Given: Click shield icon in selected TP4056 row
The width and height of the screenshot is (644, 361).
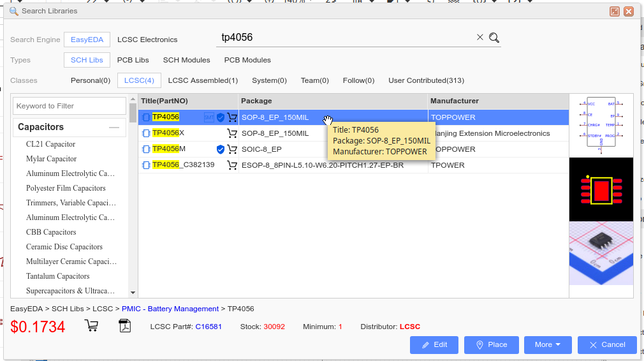Looking at the screenshot, I should [x=221, y=117].
